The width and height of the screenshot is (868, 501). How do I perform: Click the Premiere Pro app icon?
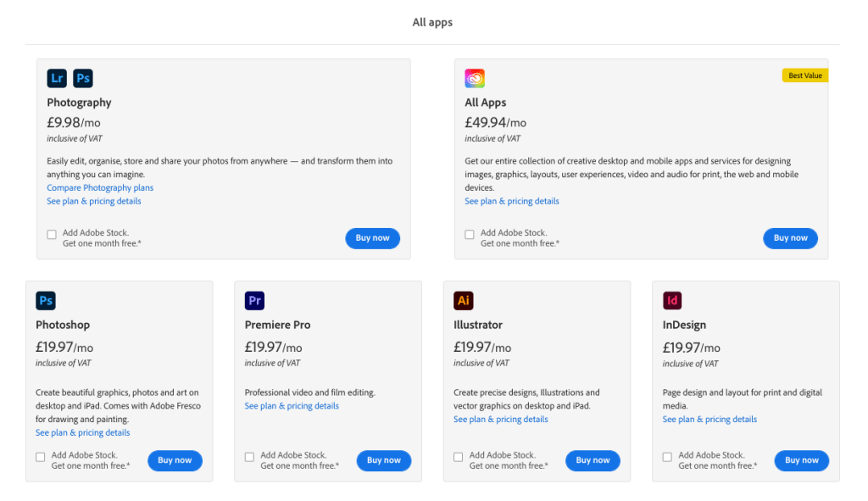tap(254, 301)
